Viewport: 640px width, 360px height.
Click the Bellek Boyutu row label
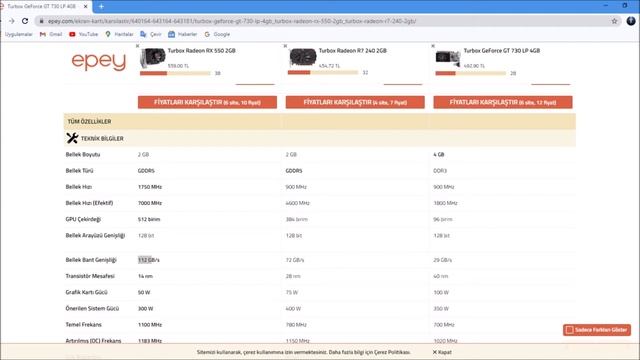pos(83,155)
